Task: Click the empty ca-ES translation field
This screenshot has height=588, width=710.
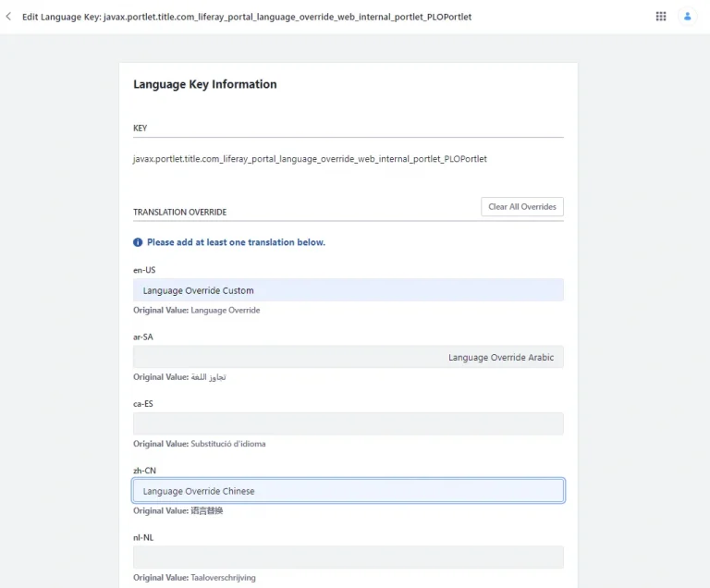Action: pos(349,423)
